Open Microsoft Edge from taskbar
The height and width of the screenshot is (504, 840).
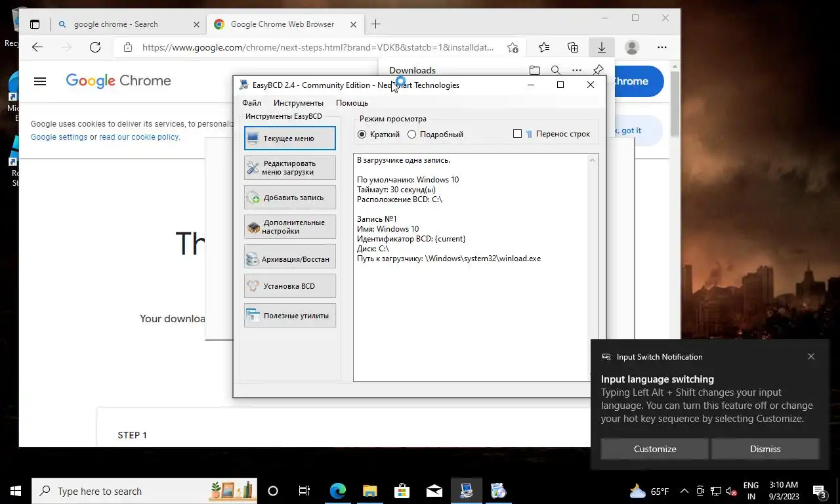click(x=337, y=491)
